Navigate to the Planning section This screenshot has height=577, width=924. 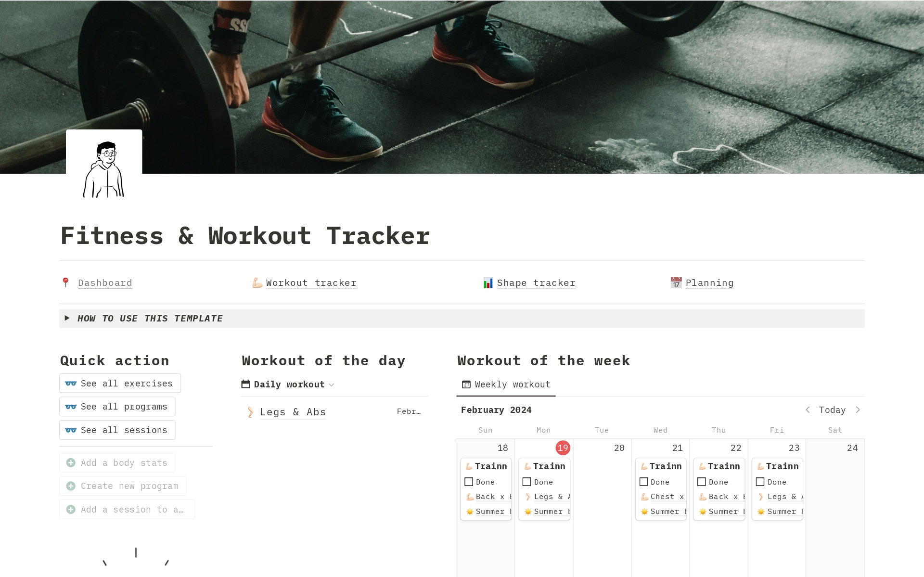pyautogui.click(x=708, y=282)
